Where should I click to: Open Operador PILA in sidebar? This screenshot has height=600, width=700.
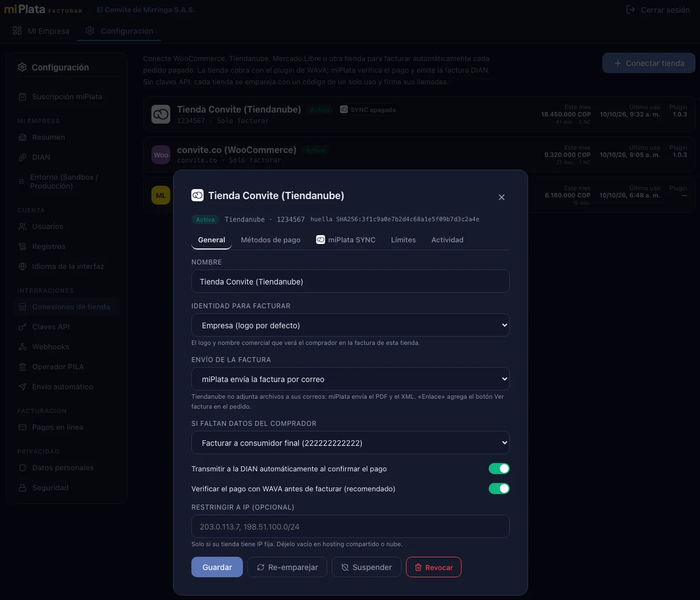coord(67,367)
